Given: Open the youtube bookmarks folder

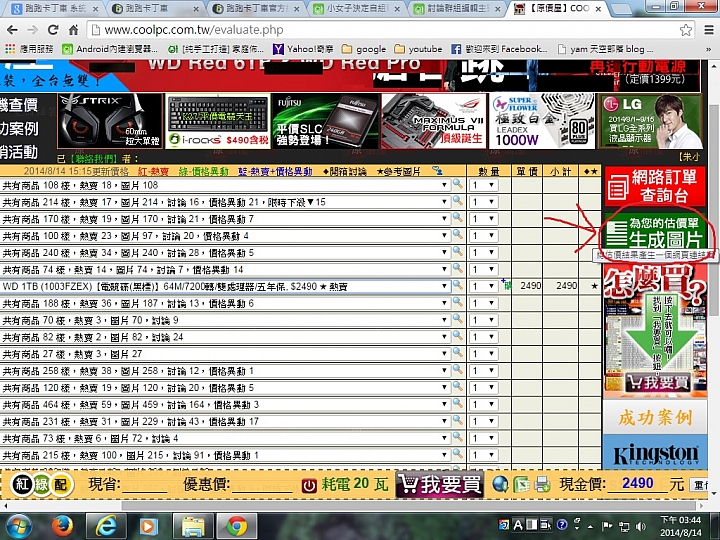Looking at the screenshot, I should click(418, 49).
